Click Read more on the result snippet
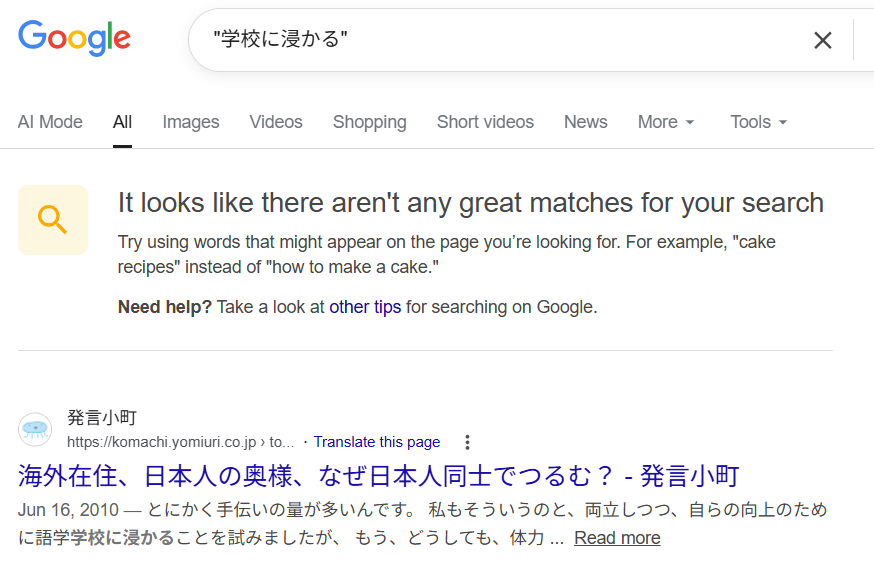This screenshot has width=874, height=575. (x=617, y=538)
